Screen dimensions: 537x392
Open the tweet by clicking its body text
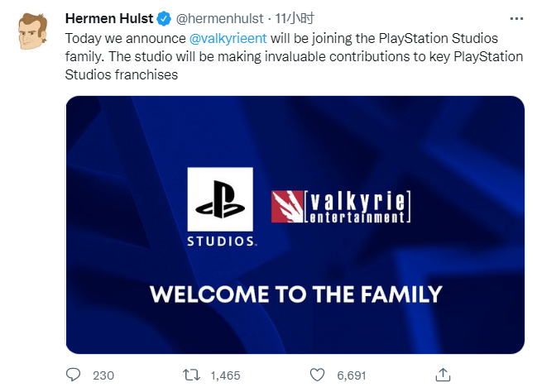coord(294,56)
